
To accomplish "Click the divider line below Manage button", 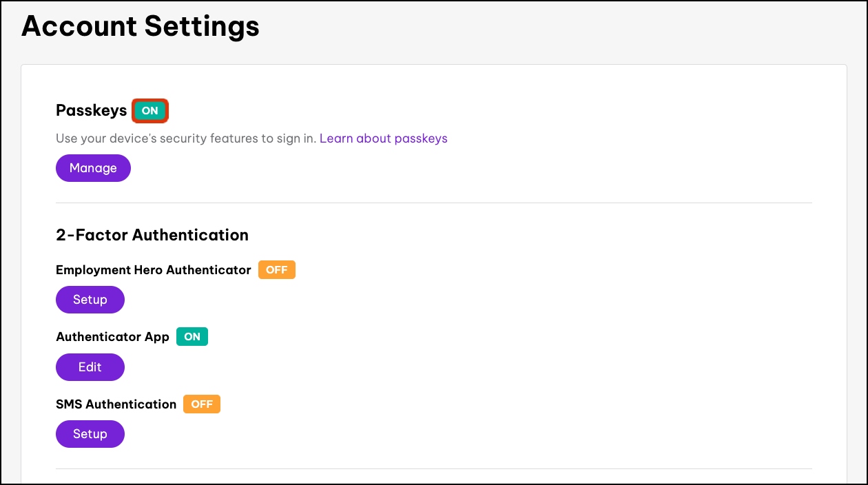I will (x=434, y=203).
